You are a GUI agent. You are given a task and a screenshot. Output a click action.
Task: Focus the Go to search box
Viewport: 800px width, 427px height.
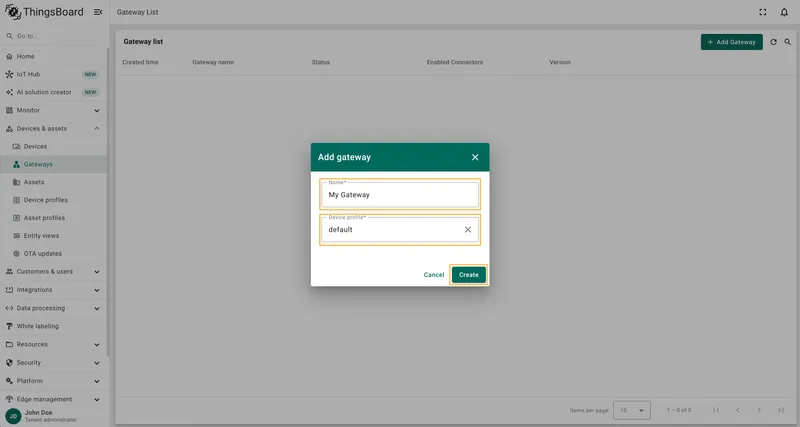pyautogui.click(x=54, y=36)
